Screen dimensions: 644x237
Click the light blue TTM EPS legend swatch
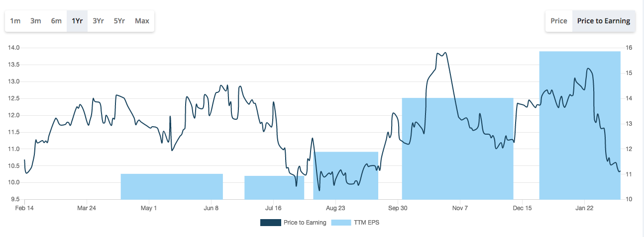pos(341,223)
